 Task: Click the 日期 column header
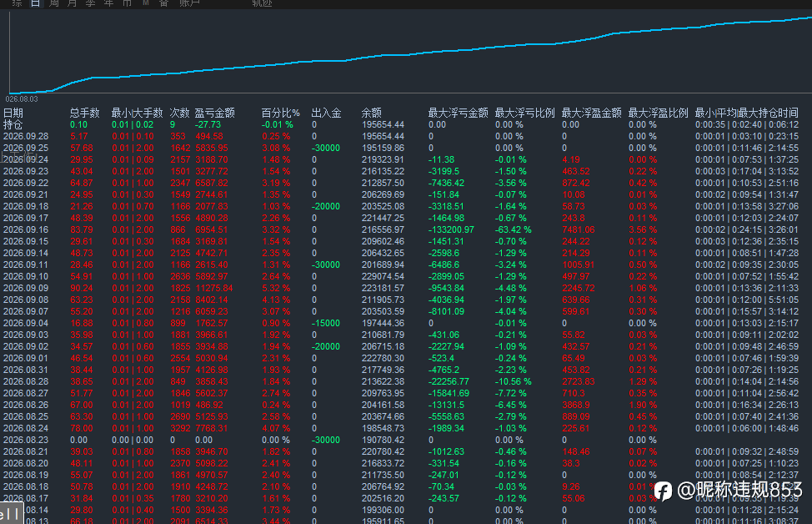coord(13,113)
